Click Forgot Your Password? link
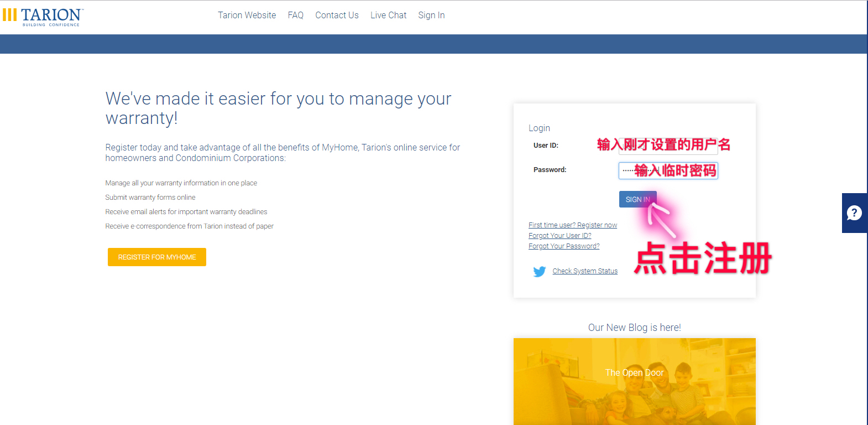This screenshot has height=425, width=868. pyautogui.click(x=564, y=246)
